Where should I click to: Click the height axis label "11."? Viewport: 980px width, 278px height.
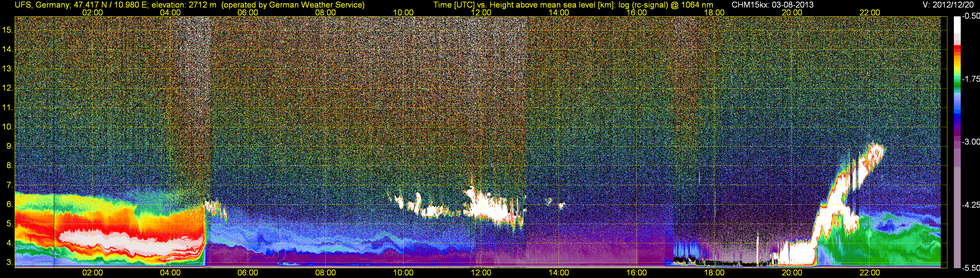click(8, 107)
